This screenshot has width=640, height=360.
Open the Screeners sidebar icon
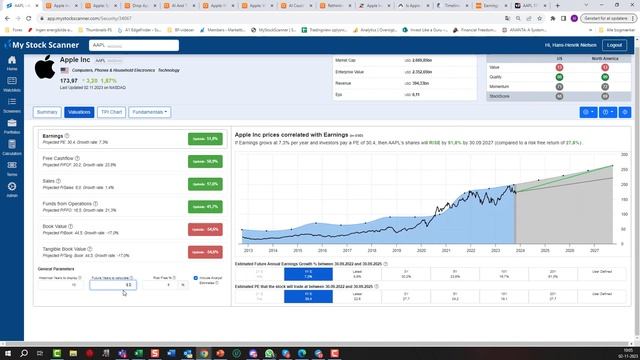pyautogui.click(x=12, y=105)
